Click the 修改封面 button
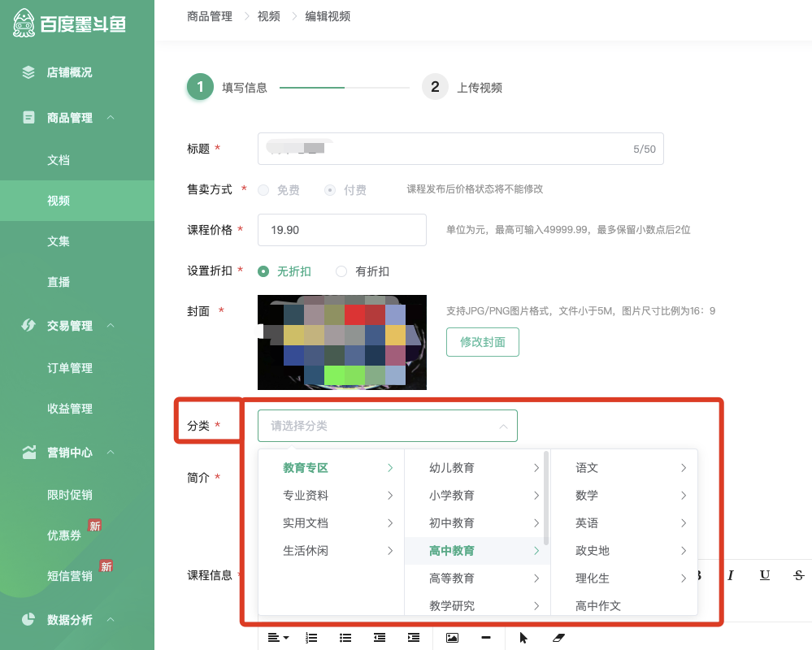The image size is (812, 650). [482, 341]
